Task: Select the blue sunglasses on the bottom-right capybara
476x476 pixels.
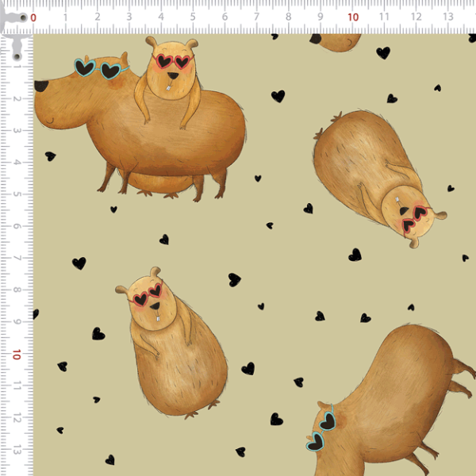Action: click(x=321, y=429)
